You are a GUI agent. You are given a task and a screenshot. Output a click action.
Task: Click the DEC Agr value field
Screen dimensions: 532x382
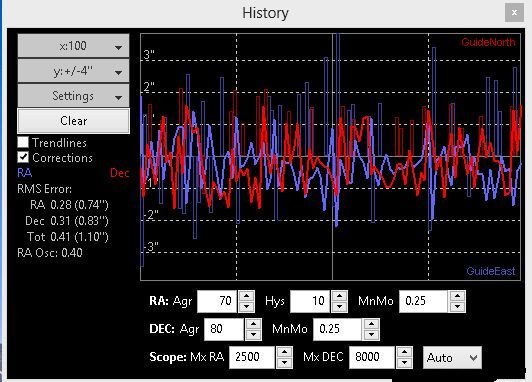coord(224,329)
